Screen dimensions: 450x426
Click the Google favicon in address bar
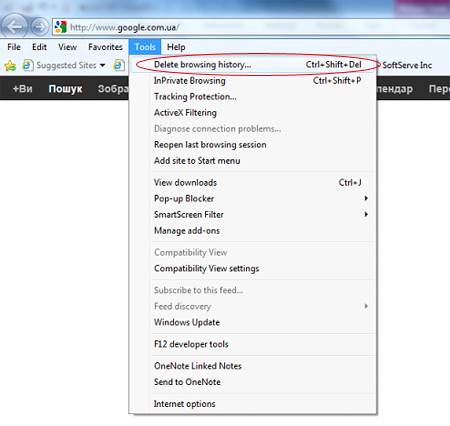click(61, 27)
